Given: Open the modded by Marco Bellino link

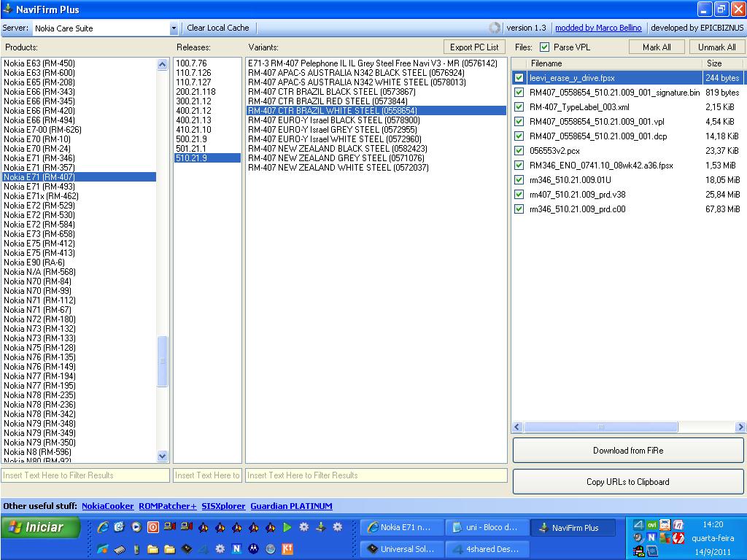Looking at the screenshot, I should (598, 28).
